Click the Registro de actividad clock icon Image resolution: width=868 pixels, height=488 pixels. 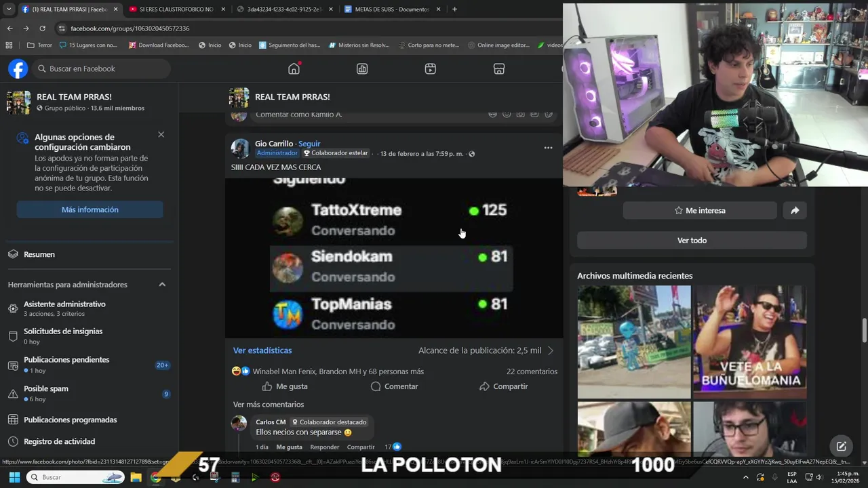point(13,441)
